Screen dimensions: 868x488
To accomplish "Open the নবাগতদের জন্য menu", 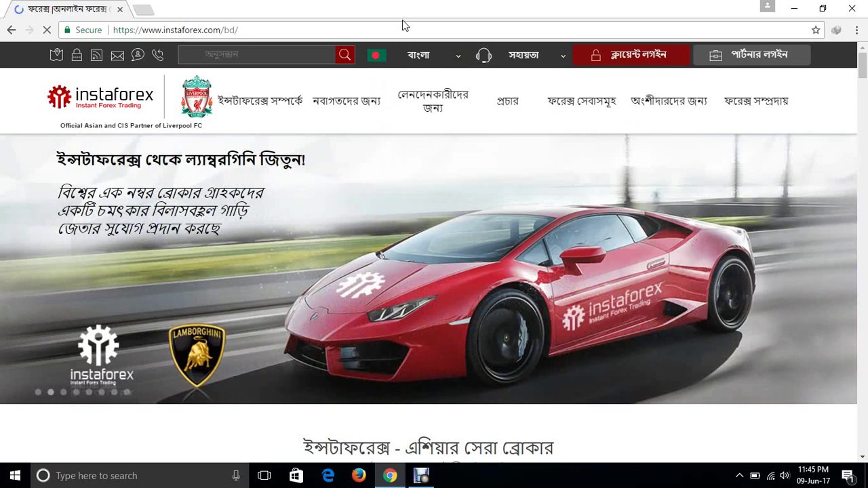I will pyautogui.click(x=347, y=101).
